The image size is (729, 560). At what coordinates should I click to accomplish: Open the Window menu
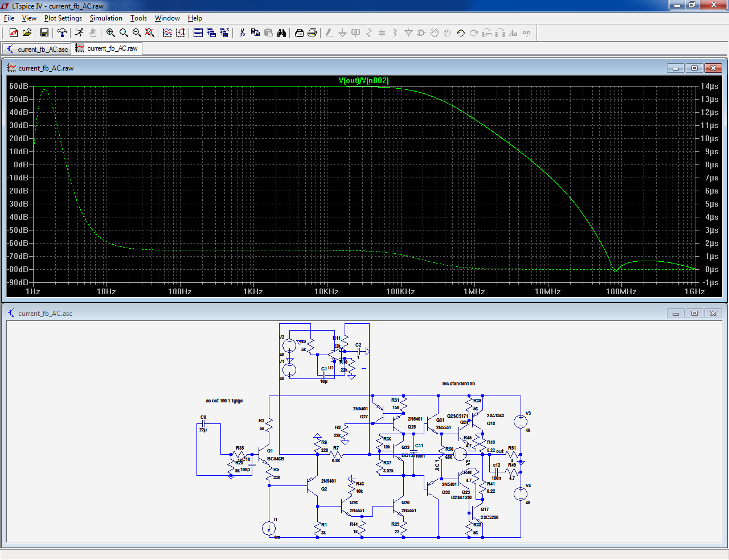click(167, 18)
